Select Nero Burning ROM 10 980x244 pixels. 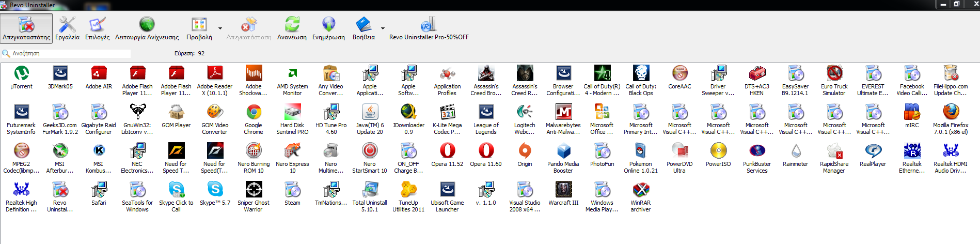(x=254, y=151)
